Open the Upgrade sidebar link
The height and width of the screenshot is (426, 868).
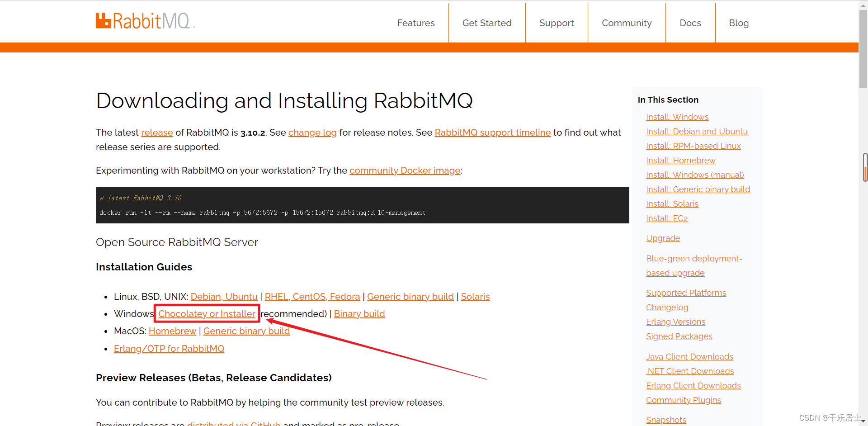[663, 238]
